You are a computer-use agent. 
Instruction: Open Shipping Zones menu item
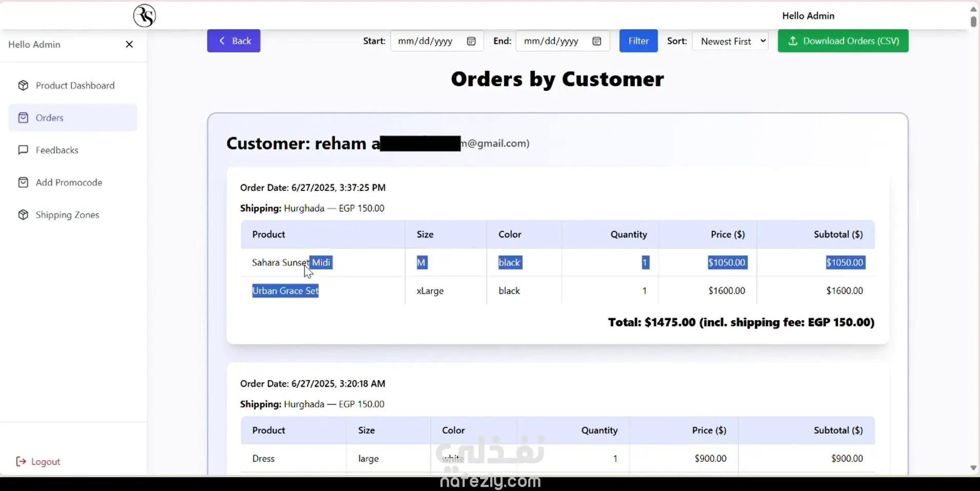tap(73, 215)
